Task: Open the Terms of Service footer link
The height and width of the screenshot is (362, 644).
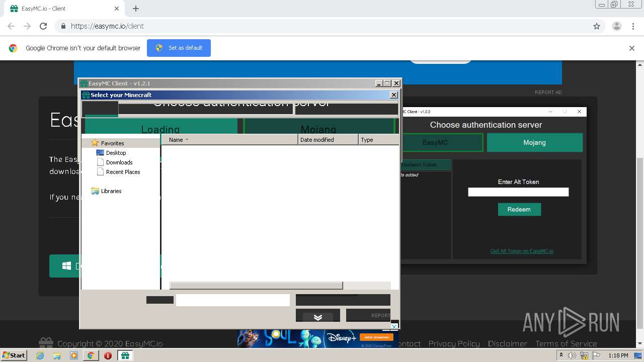Action: point(566,344)
